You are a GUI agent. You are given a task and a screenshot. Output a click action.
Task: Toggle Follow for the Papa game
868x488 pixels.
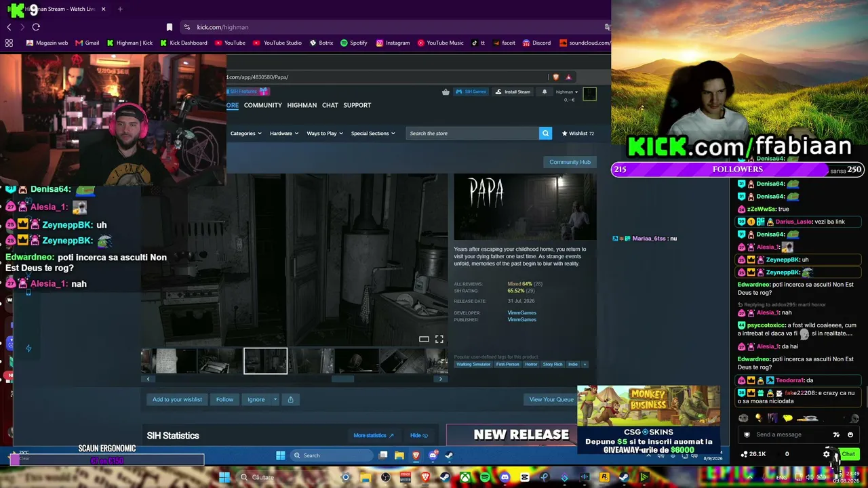pyautogui.click(x=224, y=400)
